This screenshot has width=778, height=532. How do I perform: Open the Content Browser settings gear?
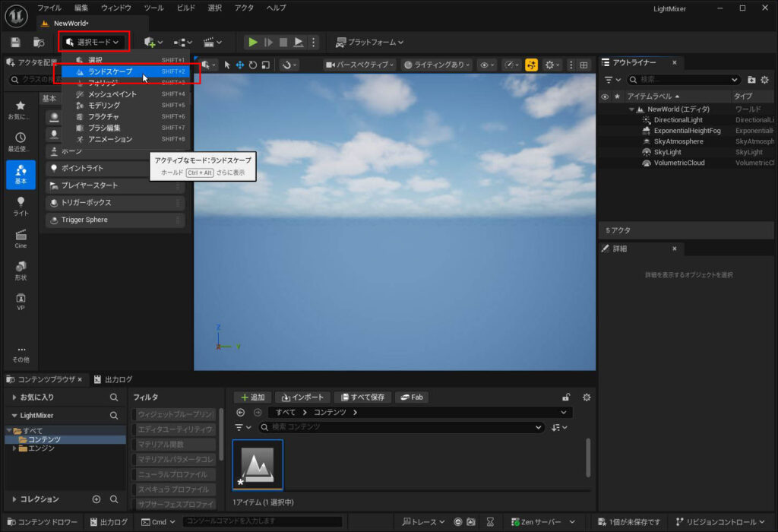coord(586,397)
